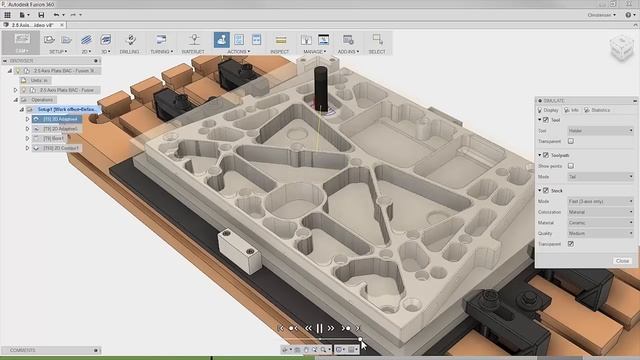Click the 2D toolpath strategy icon
Screen dimensions: 640x360
click(x=86, y=40)
